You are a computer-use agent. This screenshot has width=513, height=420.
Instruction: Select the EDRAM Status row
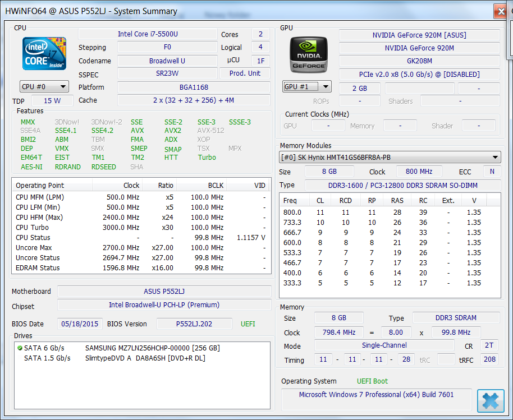(x=141, y=268)
